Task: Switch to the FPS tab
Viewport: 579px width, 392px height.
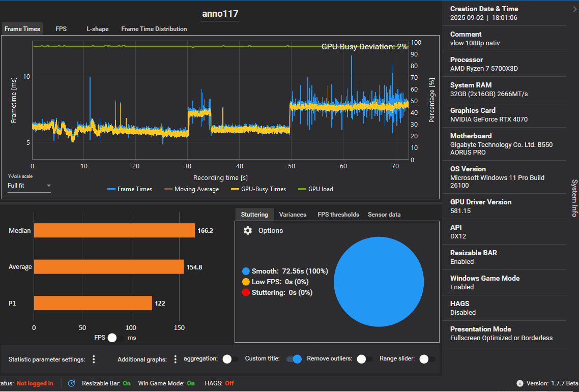Action: tap(61, 29)
